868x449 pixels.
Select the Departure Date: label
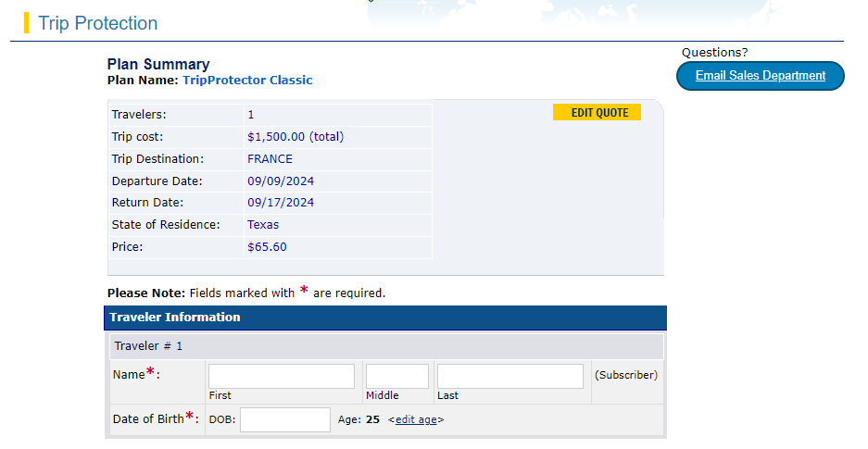(157, 181)
